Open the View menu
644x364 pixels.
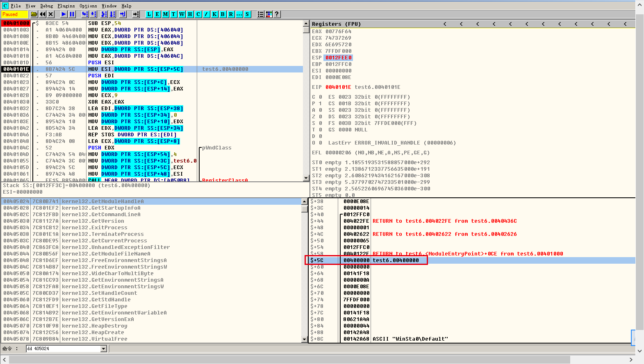click(x=30, y=6)
